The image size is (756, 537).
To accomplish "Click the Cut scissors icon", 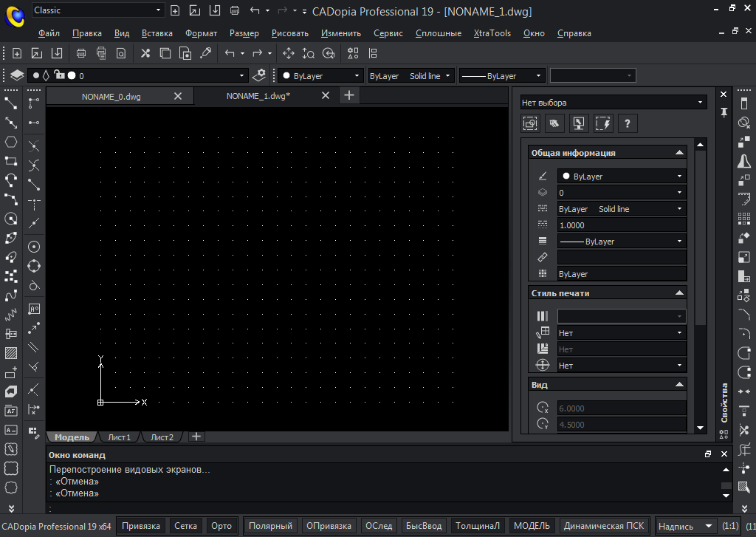I will point(145,53).
